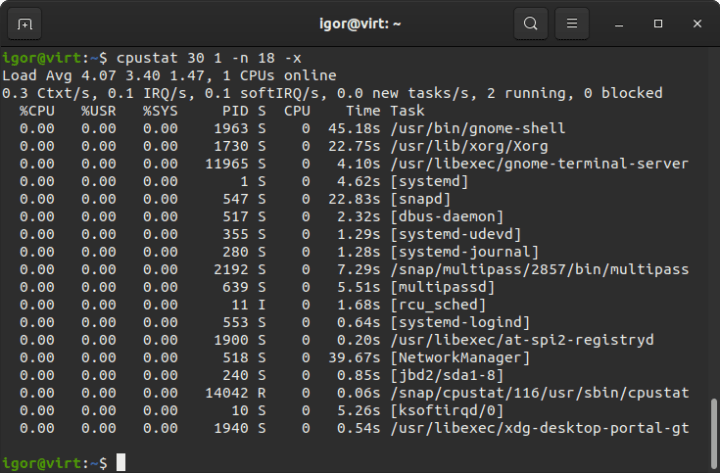Click the igor@virt window title
The width and height of the screenshot is (720, 473).
click(360, 23)
